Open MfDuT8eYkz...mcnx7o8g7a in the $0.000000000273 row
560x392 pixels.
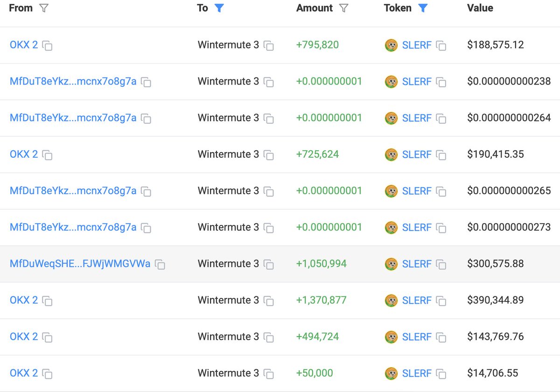73,227
